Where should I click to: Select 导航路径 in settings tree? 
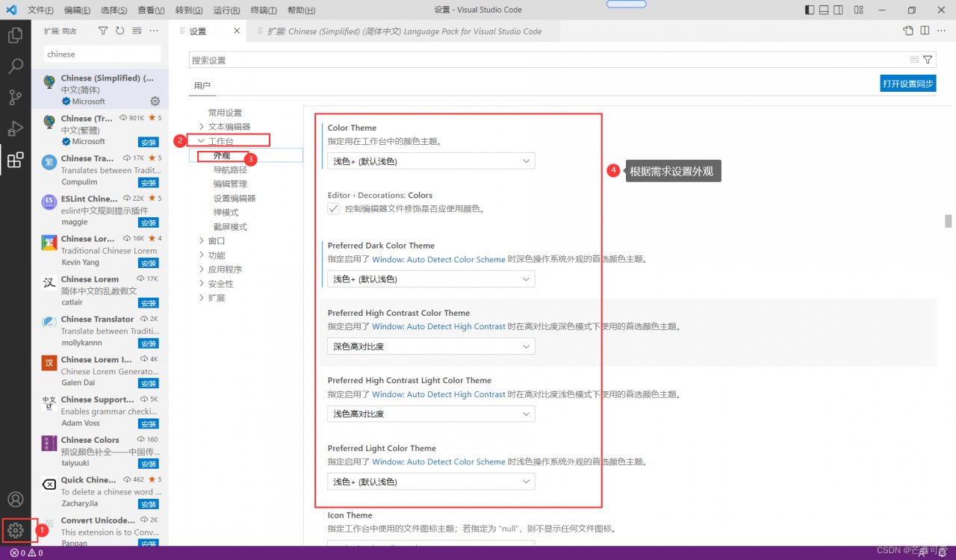pyautogui.click(x=230, y=169)
